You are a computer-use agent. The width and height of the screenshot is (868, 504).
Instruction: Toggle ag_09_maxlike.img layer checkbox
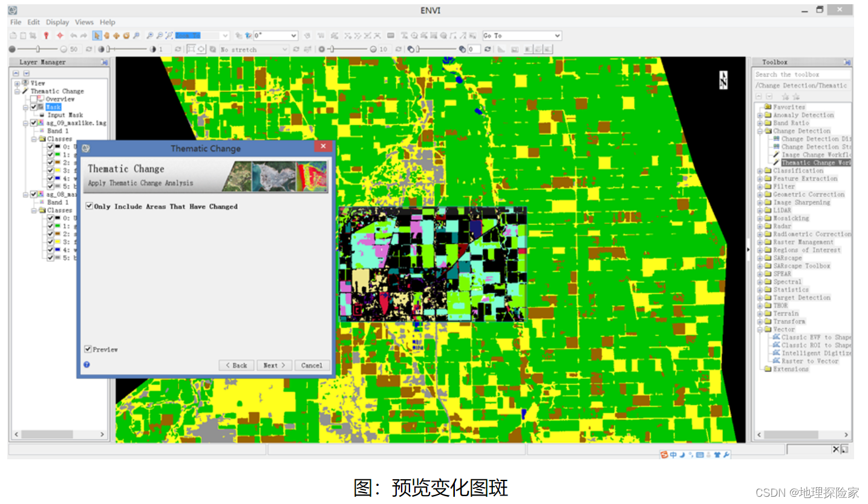(34, 123)
